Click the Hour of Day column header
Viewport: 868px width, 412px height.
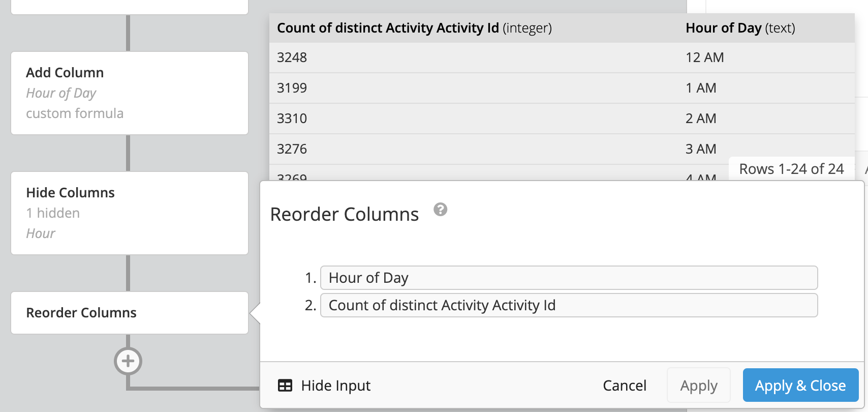(x=740, y=28)
